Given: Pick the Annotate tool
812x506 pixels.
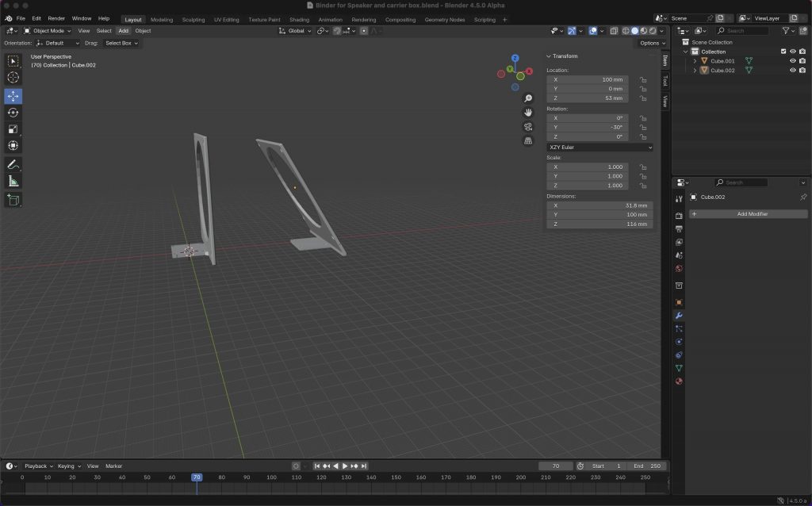Looking at the screenshot, I should [13, 165].
